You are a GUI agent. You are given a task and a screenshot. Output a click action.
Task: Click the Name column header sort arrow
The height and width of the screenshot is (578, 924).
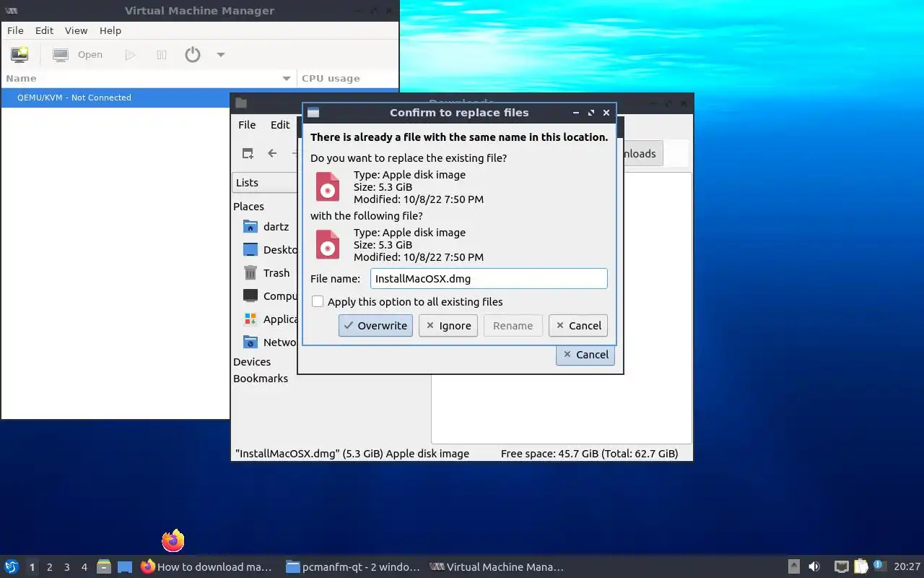(x=287, y=78)
